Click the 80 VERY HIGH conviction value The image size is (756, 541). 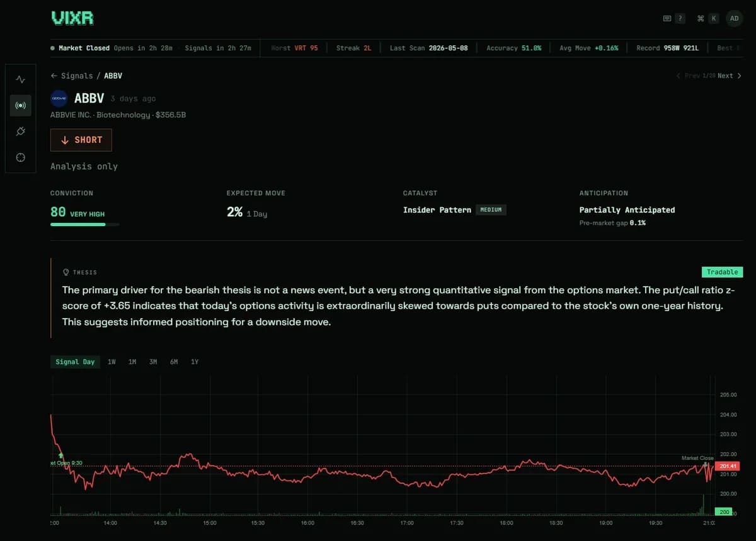(x=77, y=212)
